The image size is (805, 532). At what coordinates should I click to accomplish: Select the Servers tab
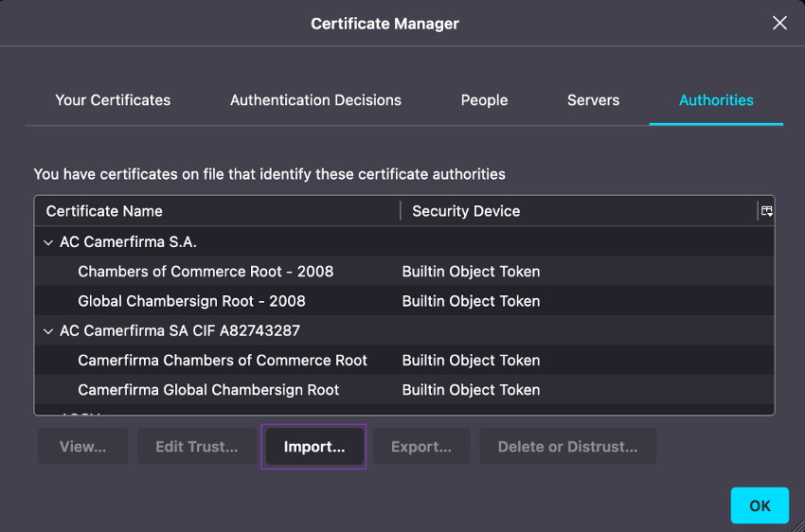(x=593, y=100)
